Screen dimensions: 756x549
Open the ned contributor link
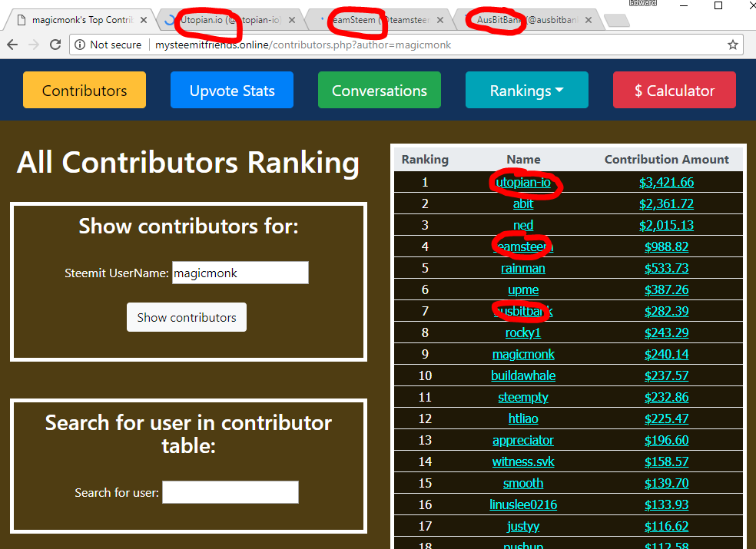click(523, 225)
